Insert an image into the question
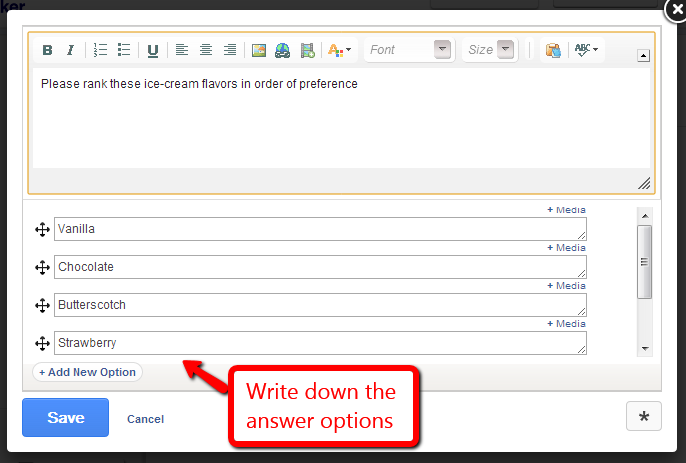This screenshot has width=686, height=463. click(x=259, y=50)
